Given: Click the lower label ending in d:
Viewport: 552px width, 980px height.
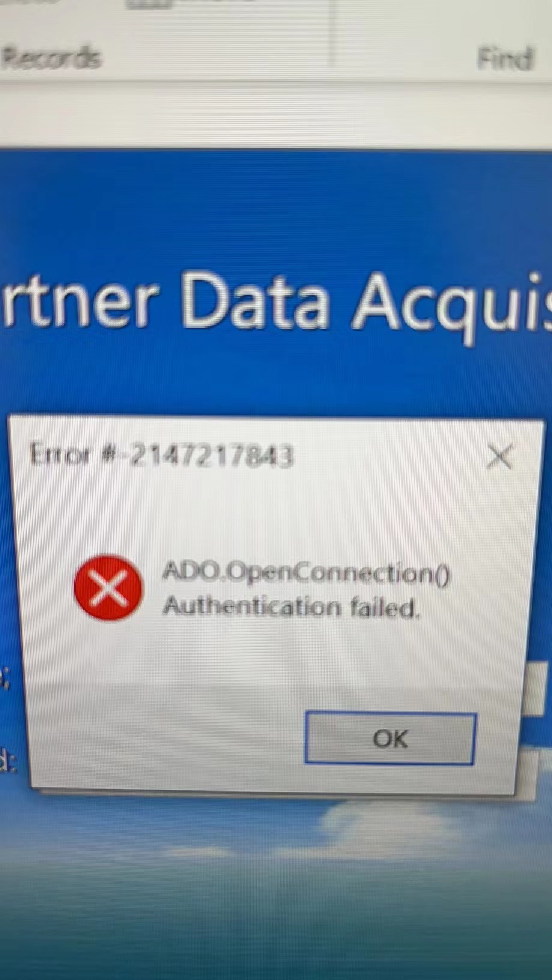Looking at the screenshot, I should [x=8, y=761].
